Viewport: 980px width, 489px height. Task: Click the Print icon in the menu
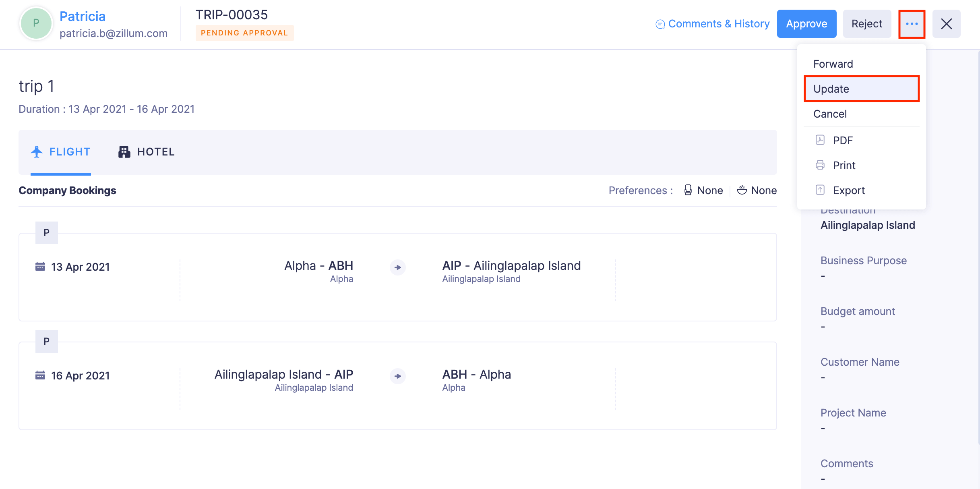tap(820, 165)
